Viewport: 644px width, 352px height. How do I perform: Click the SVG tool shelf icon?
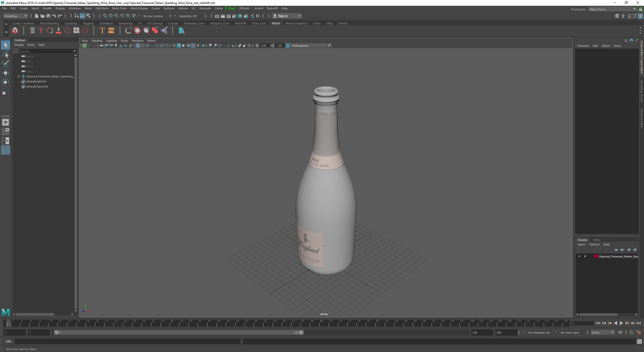(x=111, y=31)
